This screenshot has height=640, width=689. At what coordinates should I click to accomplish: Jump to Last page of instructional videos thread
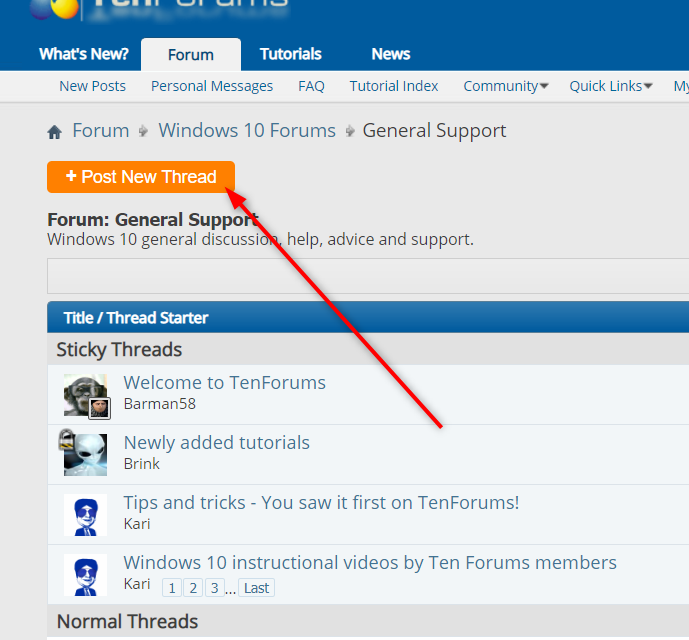pyautogui.click(x=257, y=588)
